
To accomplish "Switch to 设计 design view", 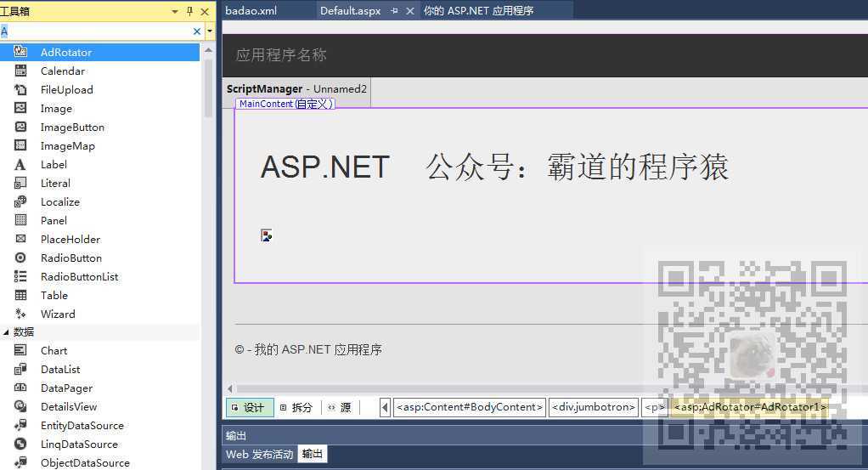I will (x=250, y=407).
